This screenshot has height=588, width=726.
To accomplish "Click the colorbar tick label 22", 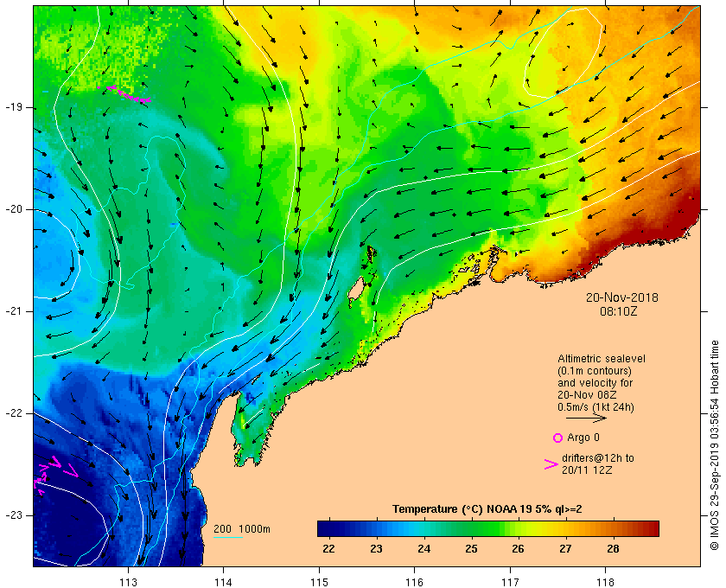I will pyautogui.click(x=328, y=549).
